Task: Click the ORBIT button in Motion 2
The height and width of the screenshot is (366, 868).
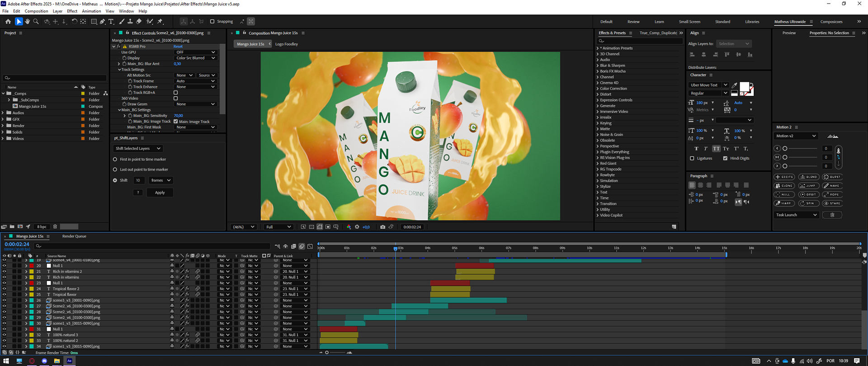Action: click(809, 194)
